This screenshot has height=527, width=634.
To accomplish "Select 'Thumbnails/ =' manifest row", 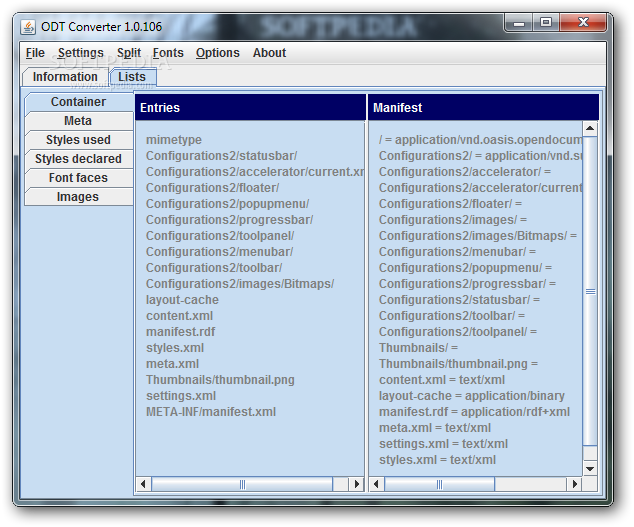I will pos(418,348).
